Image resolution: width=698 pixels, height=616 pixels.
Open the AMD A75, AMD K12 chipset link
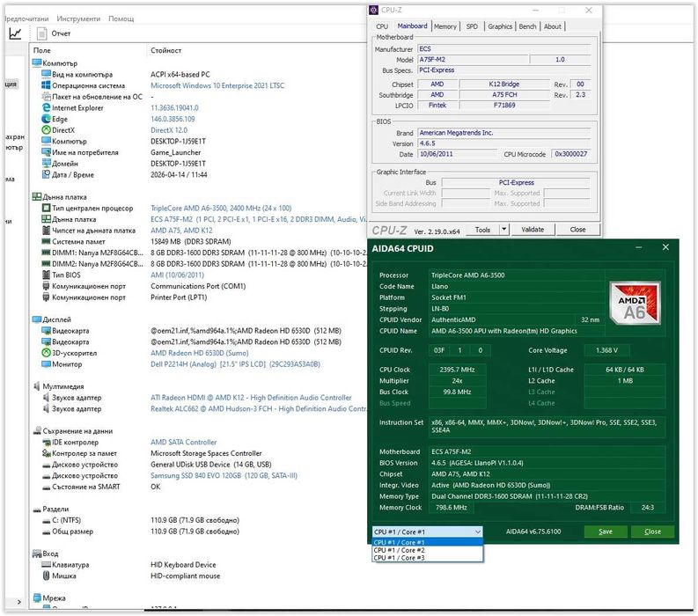click(181, 230)
